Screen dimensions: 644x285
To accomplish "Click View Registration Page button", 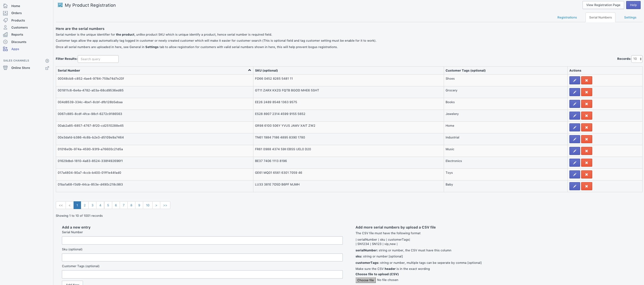I will [x=603, y=5].
